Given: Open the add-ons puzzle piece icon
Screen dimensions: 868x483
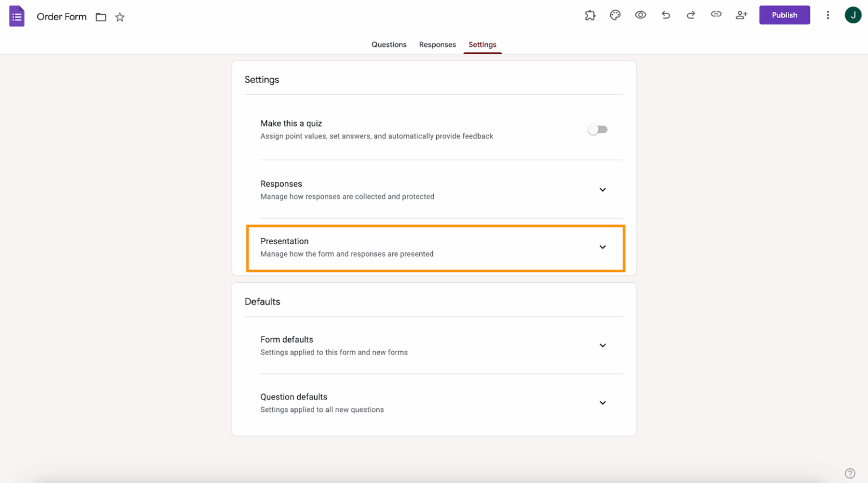Looking at the screenshot, I should tap(590, 15).
